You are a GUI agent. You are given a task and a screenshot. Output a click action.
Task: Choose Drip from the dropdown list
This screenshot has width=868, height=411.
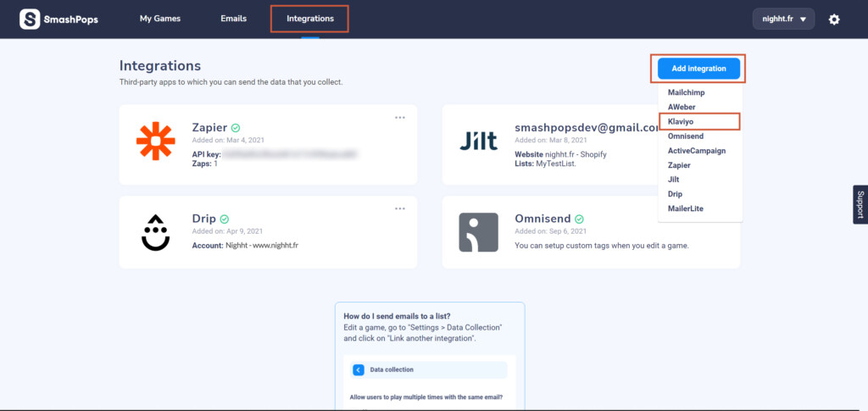pos(675,194)
